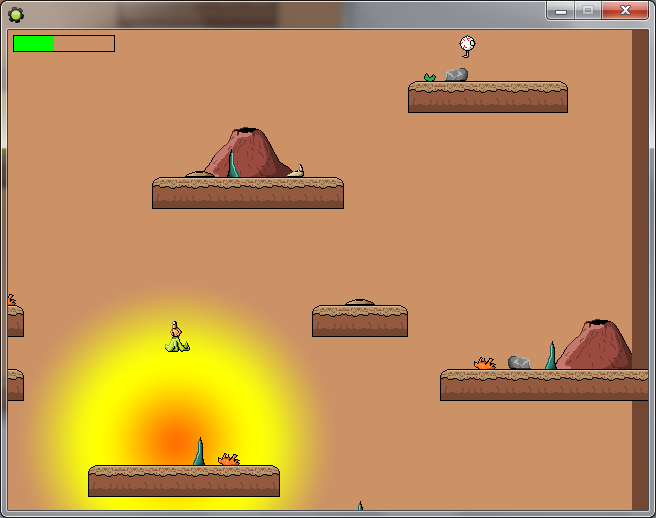Click the green application icon in title bar
Viewport: 656px width, 518px height.
coord(16,13)
